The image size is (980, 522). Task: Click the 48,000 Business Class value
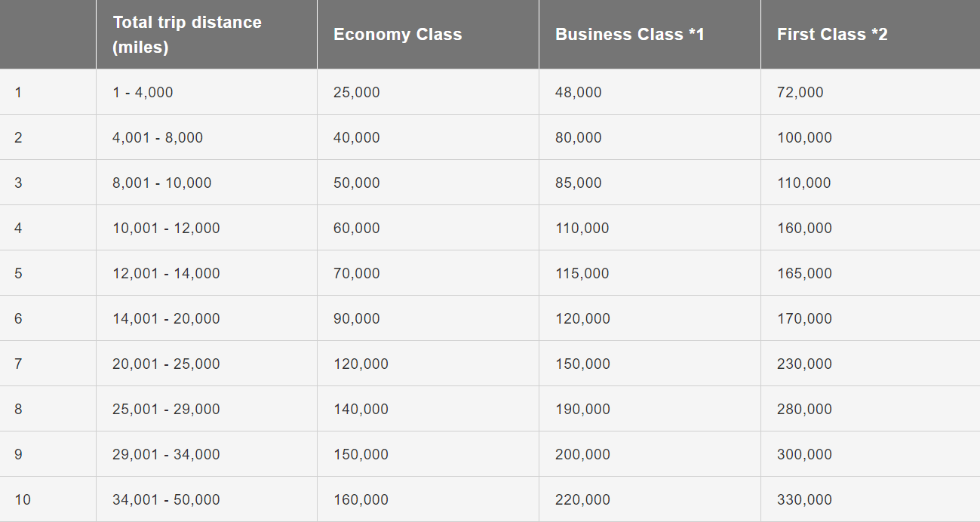point(579,92)
